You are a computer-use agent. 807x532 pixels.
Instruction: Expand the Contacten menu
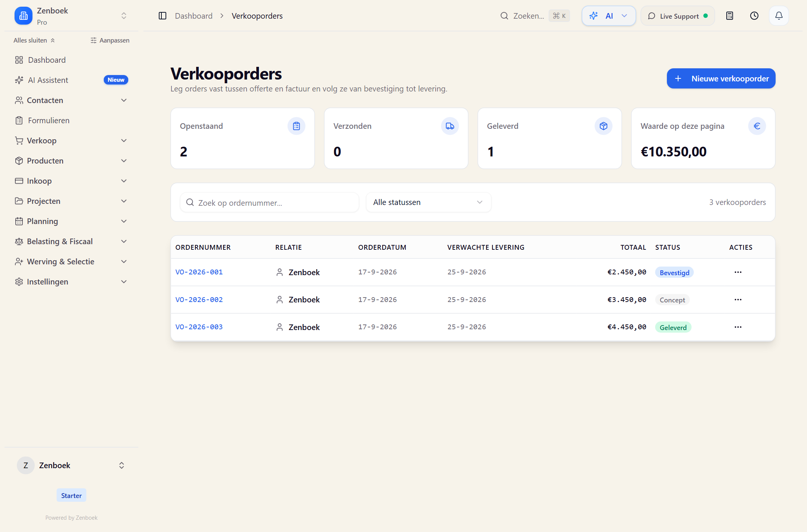point(71,100)
